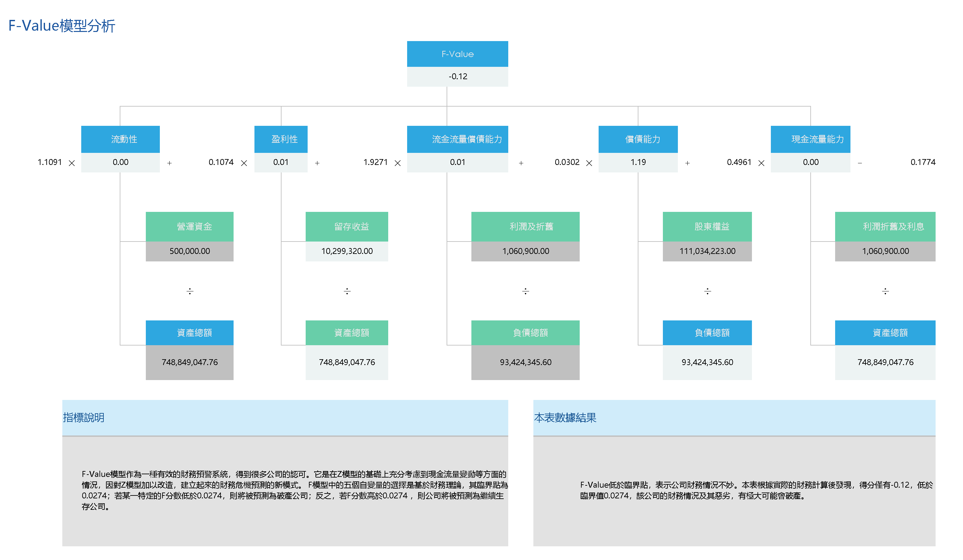The width and height of the screenshot is (963, 560).
Task: Click coefficient 1.9271
Action: tap(375, 162)
